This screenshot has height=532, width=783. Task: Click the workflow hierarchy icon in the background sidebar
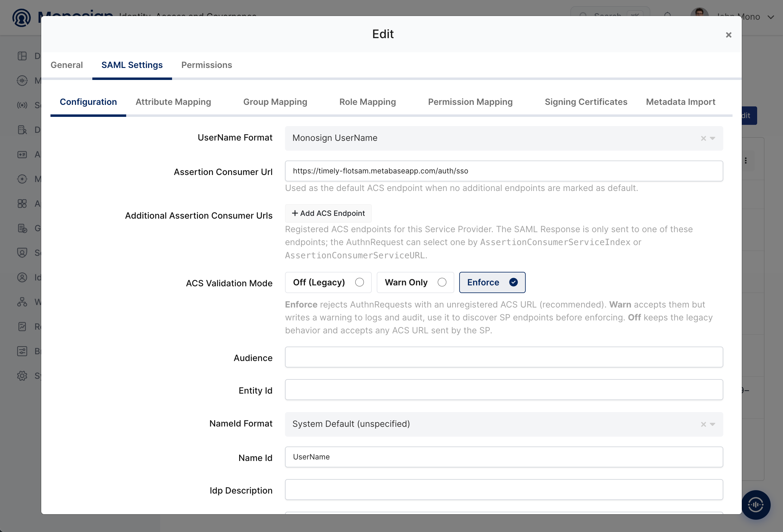click(x=22, y=302)
